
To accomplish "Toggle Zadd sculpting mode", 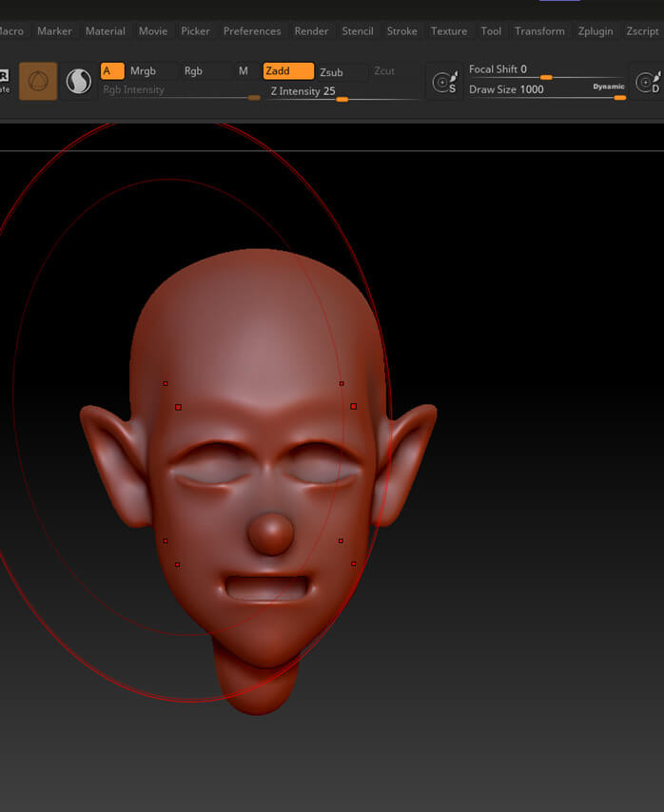I will pyautogui.click(x=287, y=71).
